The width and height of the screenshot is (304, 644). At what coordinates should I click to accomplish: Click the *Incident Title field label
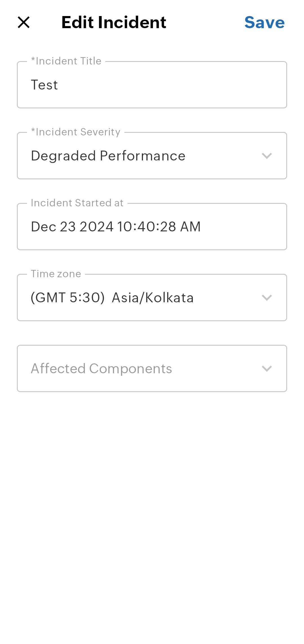(x=66, y=61)
